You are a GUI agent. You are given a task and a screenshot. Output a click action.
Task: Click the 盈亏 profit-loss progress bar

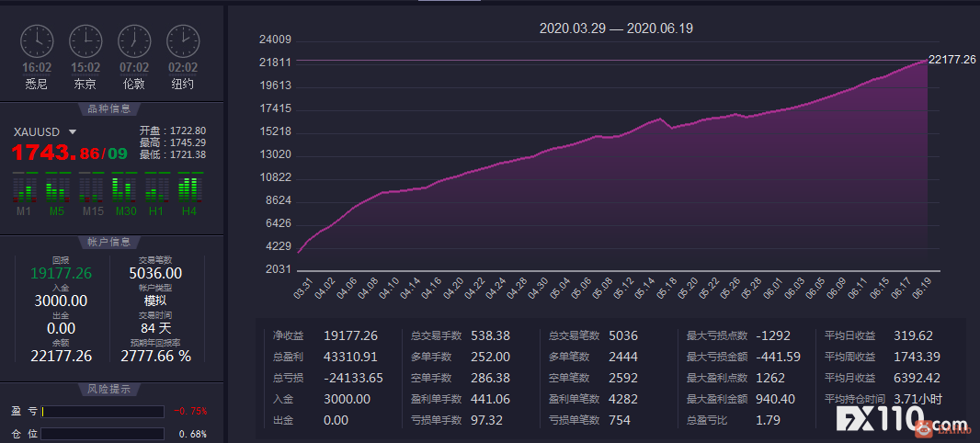(x=102, y=412)
